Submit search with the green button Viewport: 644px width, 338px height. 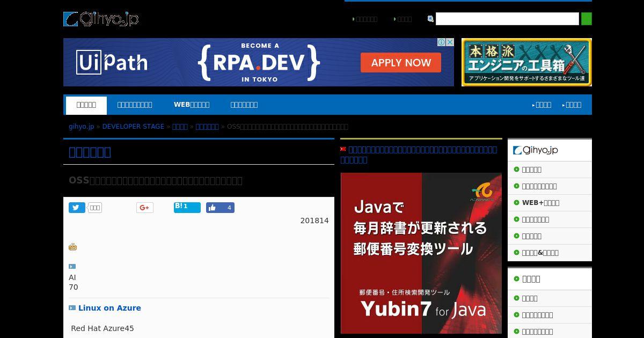coord(587,19)
